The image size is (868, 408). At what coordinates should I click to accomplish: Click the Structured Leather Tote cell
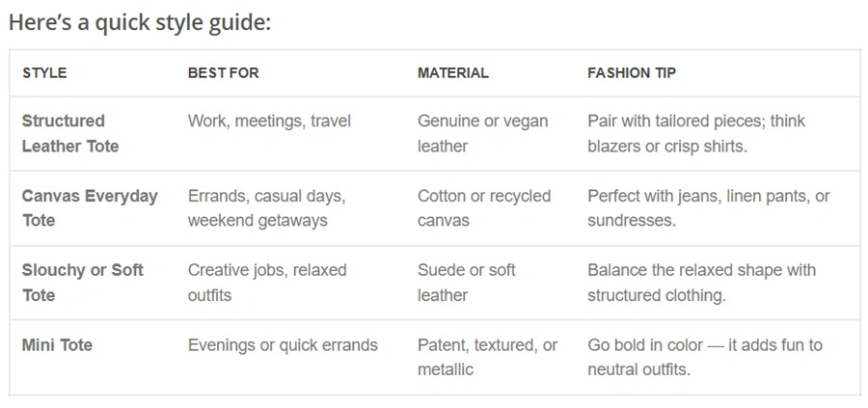click(70, 133)
